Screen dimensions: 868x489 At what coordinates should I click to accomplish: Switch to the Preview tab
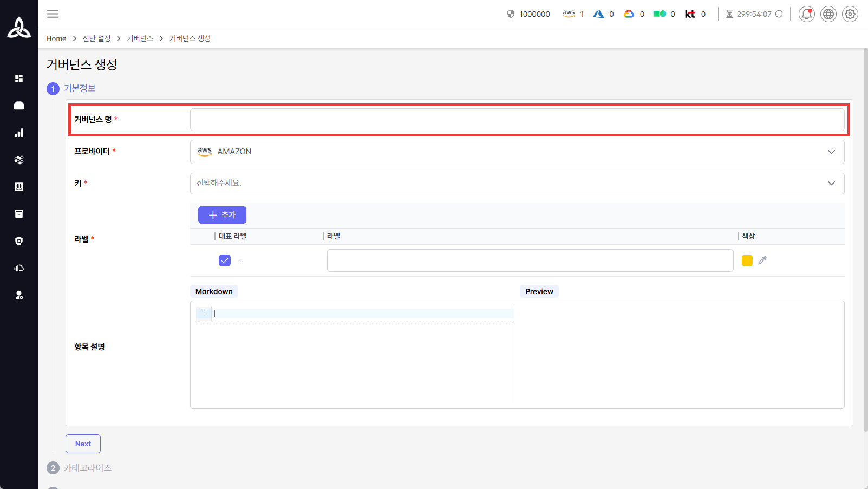pos(539,291)
